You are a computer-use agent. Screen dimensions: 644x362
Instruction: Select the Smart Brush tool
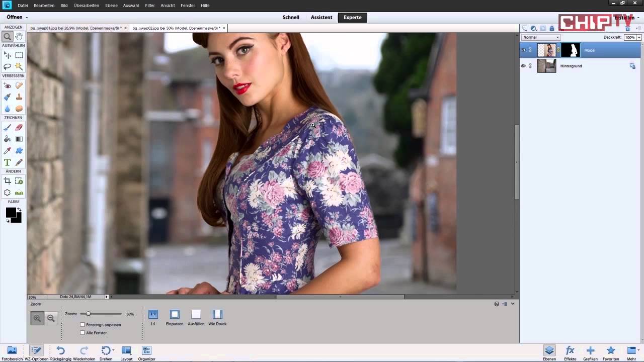8,97
